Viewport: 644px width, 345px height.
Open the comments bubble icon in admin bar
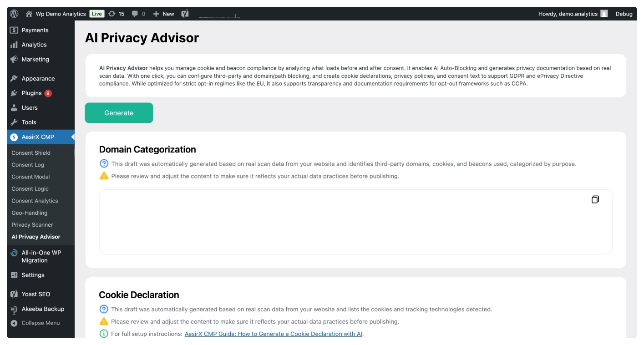134,14
